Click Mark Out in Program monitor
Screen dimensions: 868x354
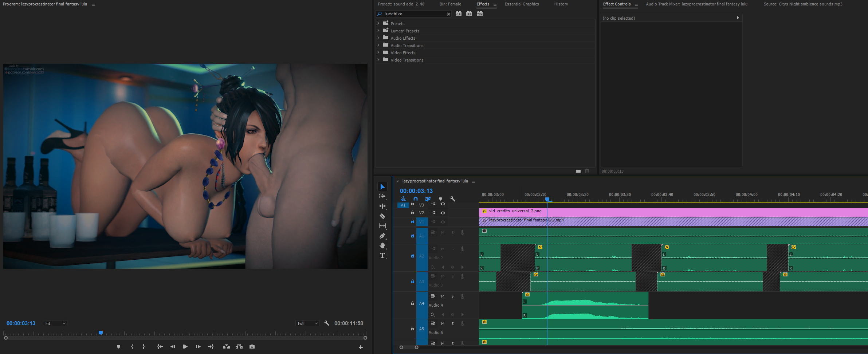144,347
